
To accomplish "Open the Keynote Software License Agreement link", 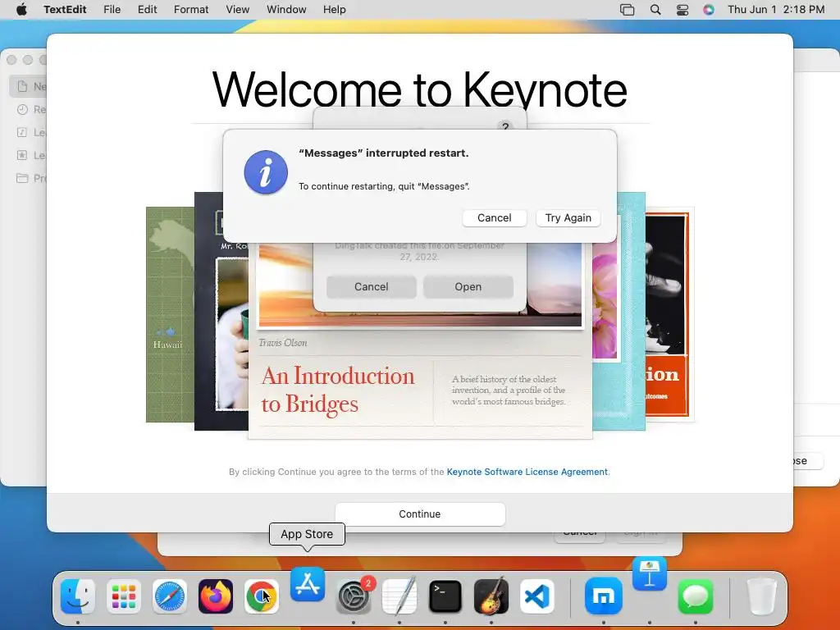I will (527, 472).
